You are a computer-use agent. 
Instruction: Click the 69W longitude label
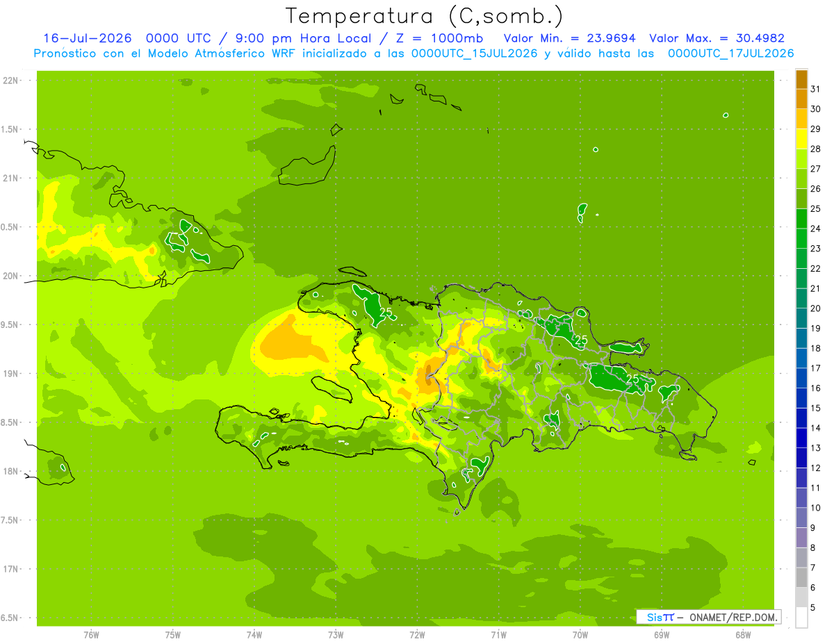click(x=662, y=634)
